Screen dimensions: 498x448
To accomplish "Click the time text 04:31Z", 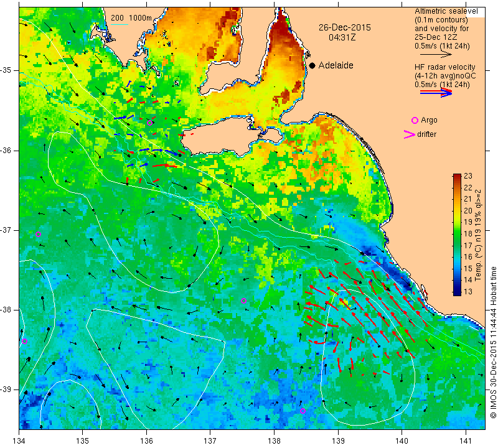I will [x=342, y=37].
